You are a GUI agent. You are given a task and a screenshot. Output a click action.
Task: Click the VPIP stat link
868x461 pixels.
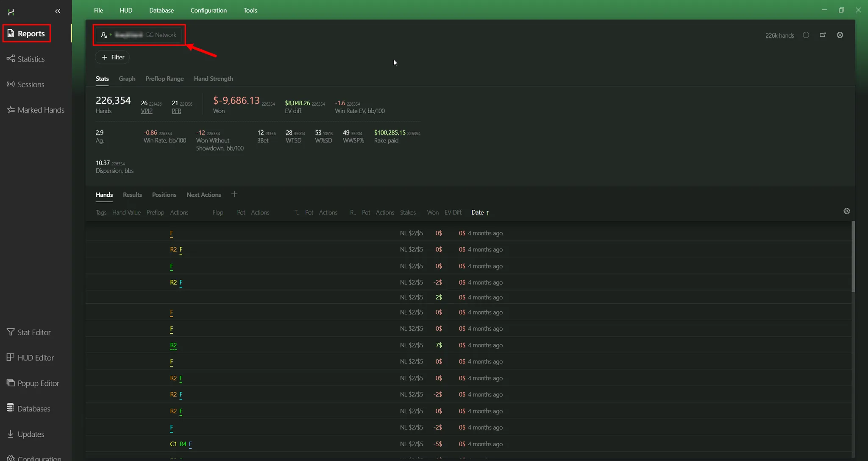147,111
